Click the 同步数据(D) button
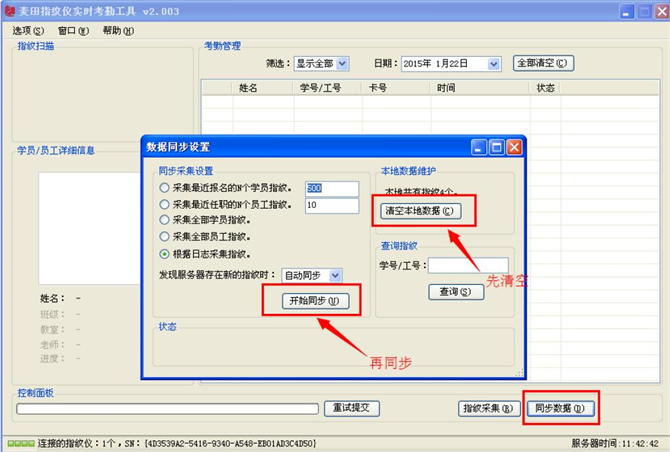This screenshot has height=452, width=670. click(x=560, y=409)
